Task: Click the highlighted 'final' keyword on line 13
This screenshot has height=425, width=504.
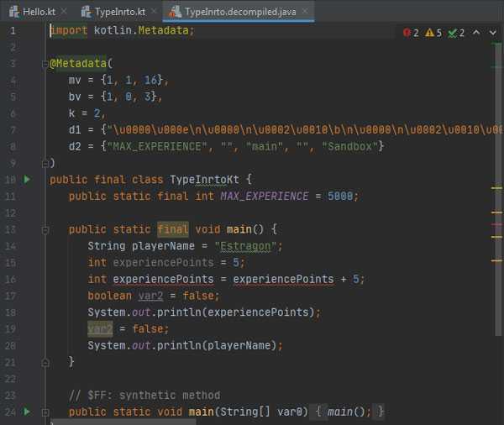Action: (x=173, y=229)
